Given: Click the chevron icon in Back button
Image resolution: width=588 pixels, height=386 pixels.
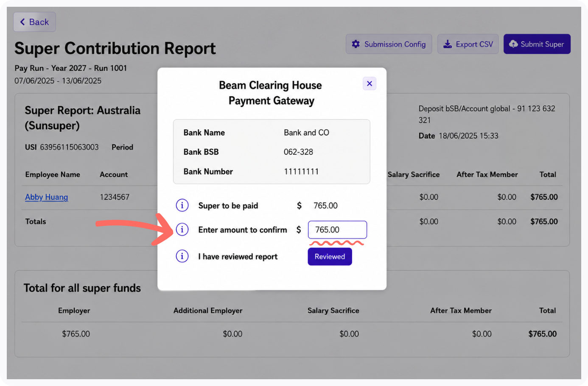Looking at the screenshot, I should 22,22.
